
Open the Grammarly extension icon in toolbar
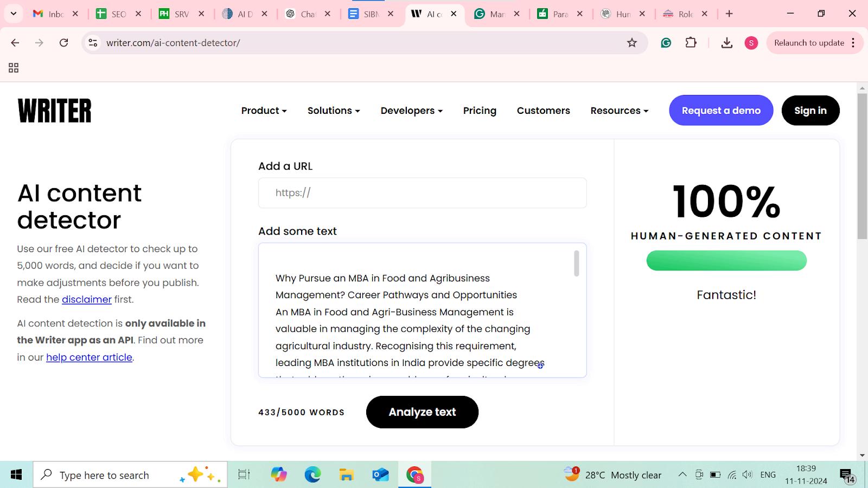click(666, 43)
